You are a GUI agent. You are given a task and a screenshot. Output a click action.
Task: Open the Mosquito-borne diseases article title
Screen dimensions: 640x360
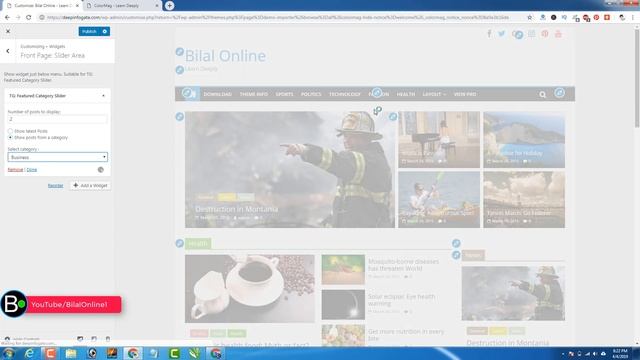[x=403, y=265]
